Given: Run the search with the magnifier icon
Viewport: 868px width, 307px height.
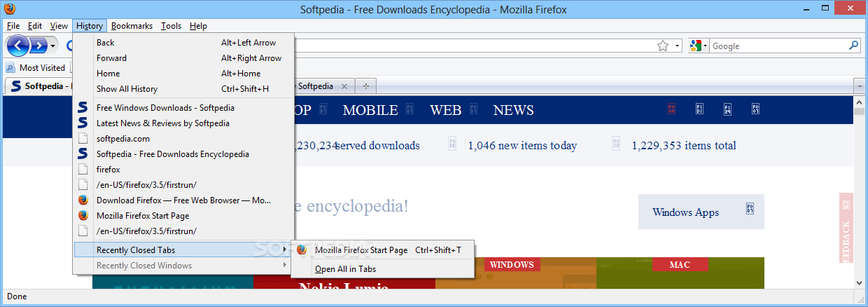Looking at the screenshot, I should tap(854, 46).
